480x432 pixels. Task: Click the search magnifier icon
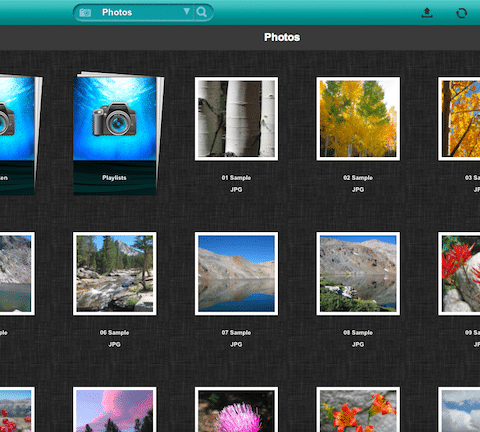tap(201, 12)
